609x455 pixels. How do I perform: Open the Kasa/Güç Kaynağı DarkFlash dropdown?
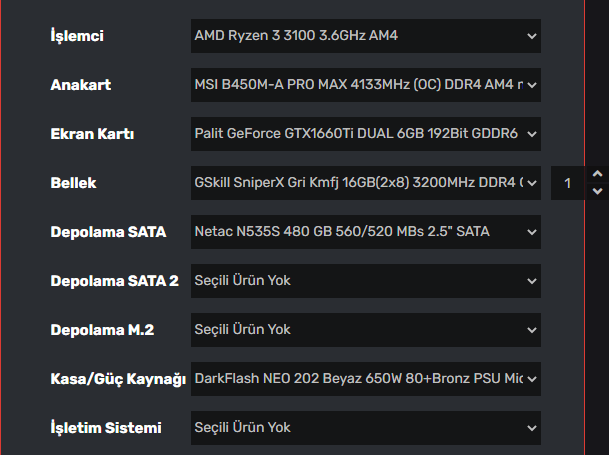click(365, 379)
